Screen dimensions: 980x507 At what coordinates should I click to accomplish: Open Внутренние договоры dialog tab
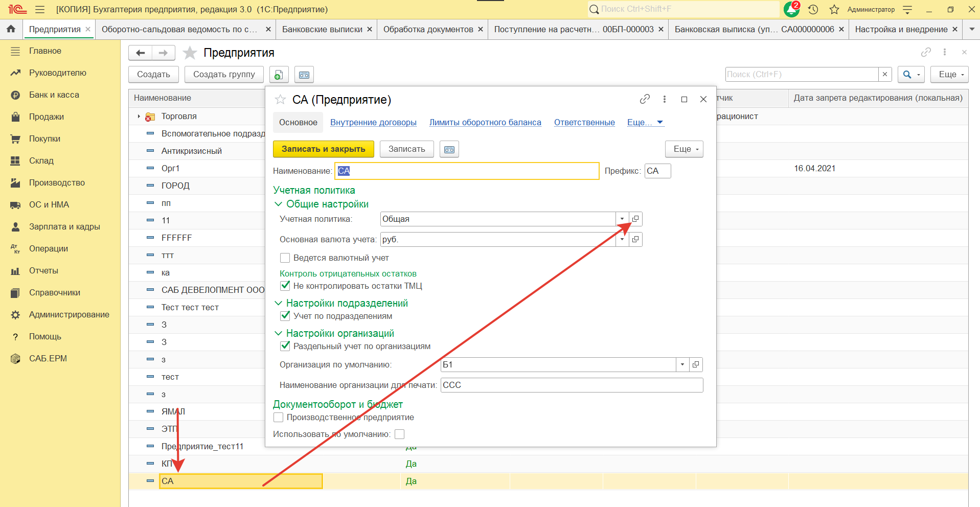coord(373,122)
